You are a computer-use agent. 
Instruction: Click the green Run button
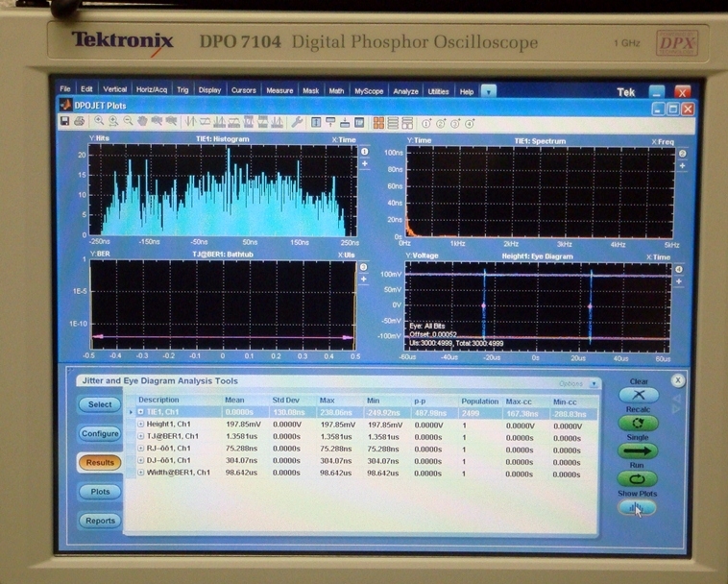(637, 478)
